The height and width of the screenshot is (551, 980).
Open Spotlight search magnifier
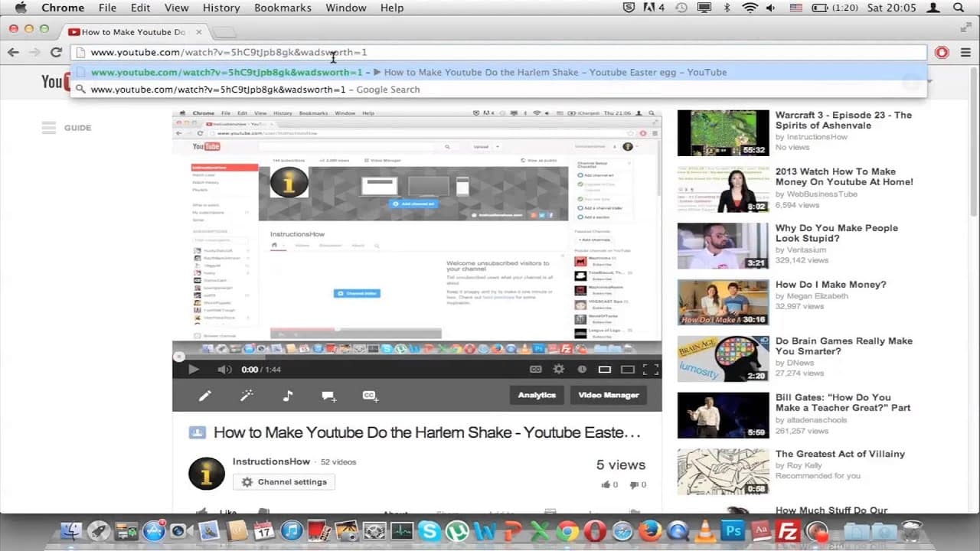[x=958, y=8]
